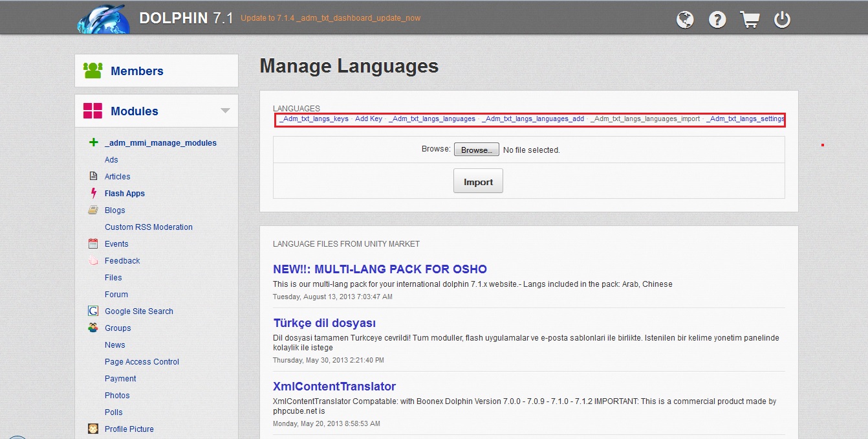Image resolution: width=868 pixels, height=439 pixels.
Task: Open help via question mark icon
Action: click(717, 20)
